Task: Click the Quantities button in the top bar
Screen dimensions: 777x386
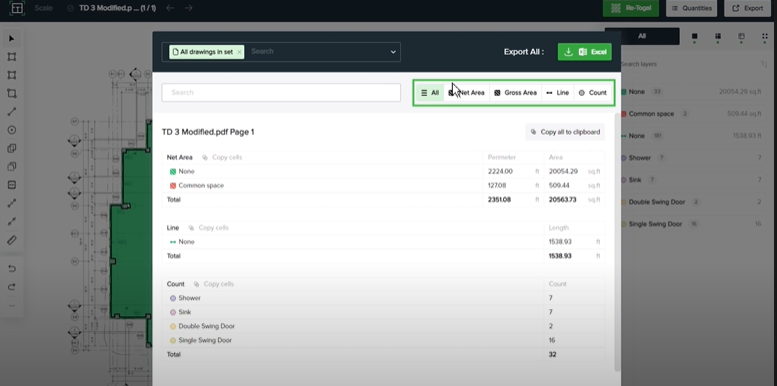Action: pyautogui.click(x=691, y=8)
